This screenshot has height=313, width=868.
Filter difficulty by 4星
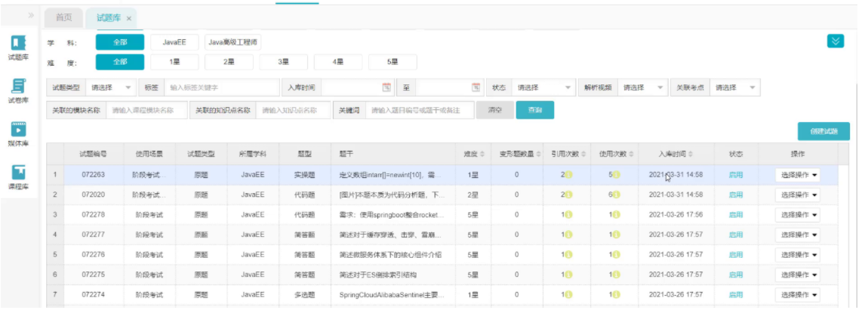338,62
